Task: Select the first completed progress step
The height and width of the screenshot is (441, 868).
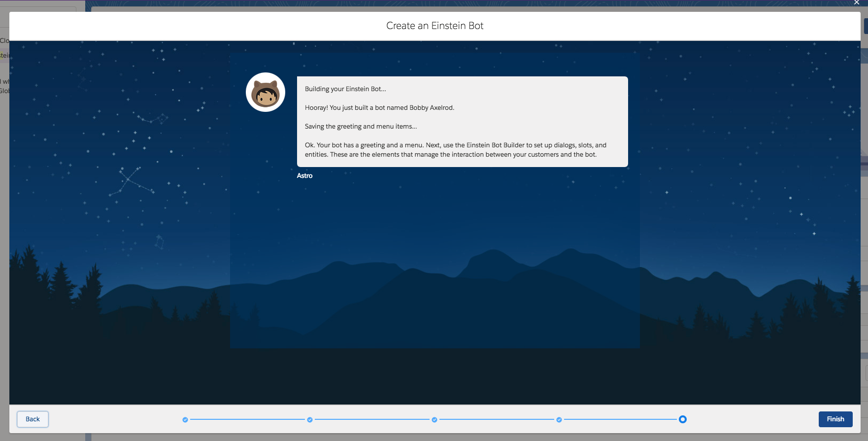Action: (185, 420)
